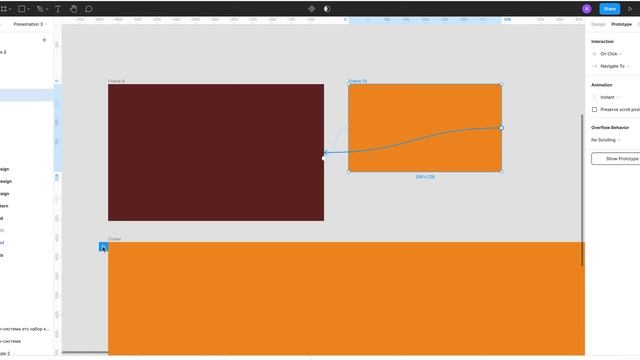Select the layer ending in 'система это набор к...'

pos(24,329)
